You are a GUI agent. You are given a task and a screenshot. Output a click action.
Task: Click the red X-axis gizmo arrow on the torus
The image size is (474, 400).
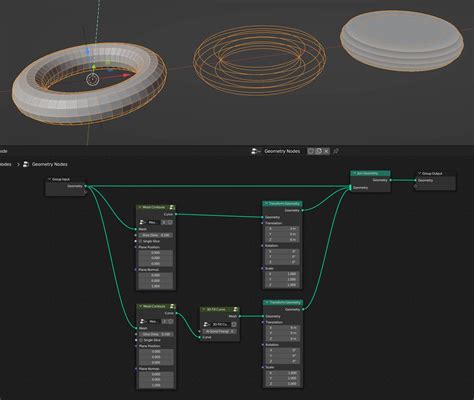tap(125, 75)
